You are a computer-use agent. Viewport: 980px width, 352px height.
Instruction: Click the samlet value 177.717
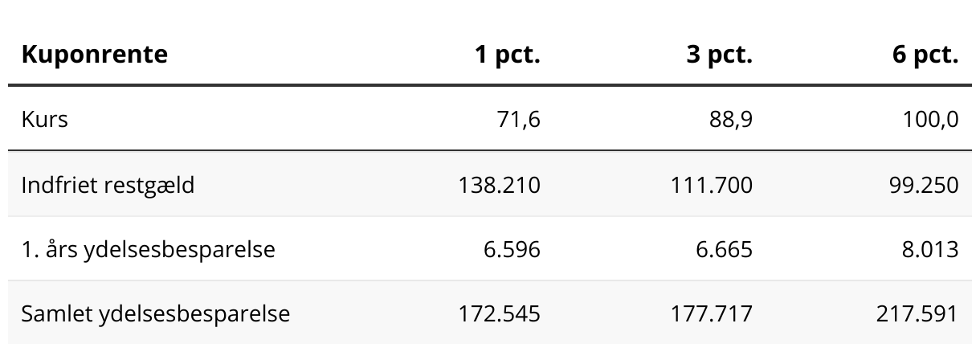pyautogui.click(x=712, y=313)
